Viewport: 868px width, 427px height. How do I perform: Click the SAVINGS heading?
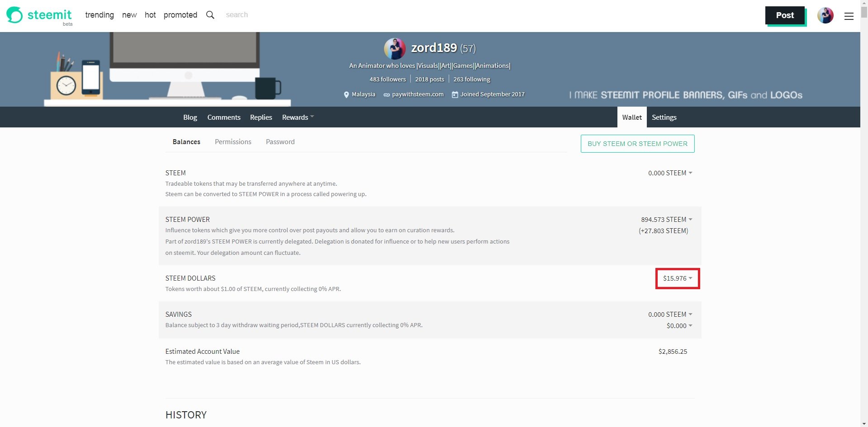[179, 314]
